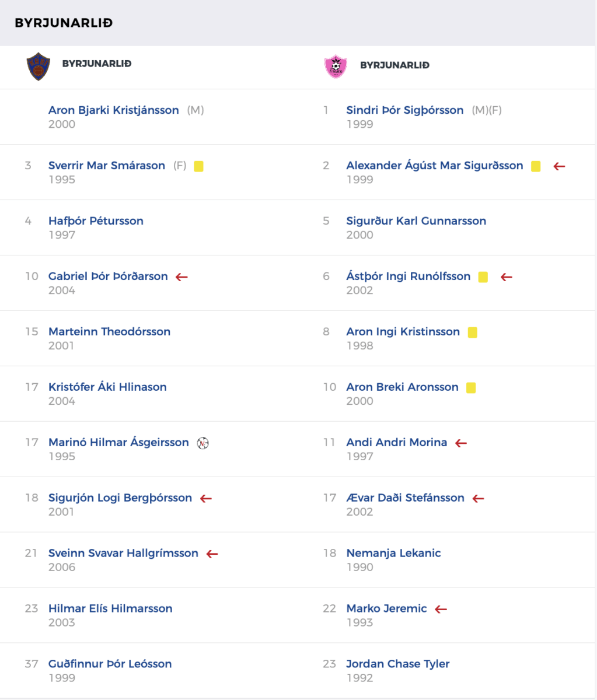
Task: Open Sindri Þór Sigþórsson's player page
Action: click(405, 110)
